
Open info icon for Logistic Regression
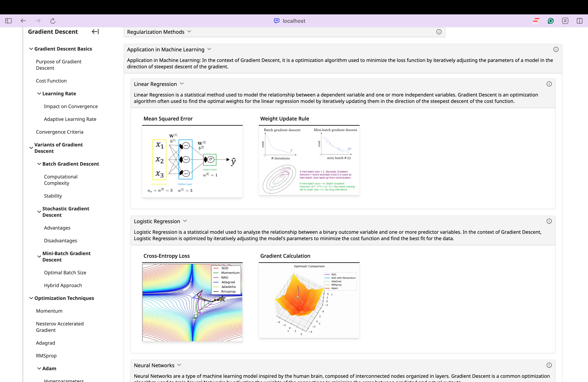[549, 221]
